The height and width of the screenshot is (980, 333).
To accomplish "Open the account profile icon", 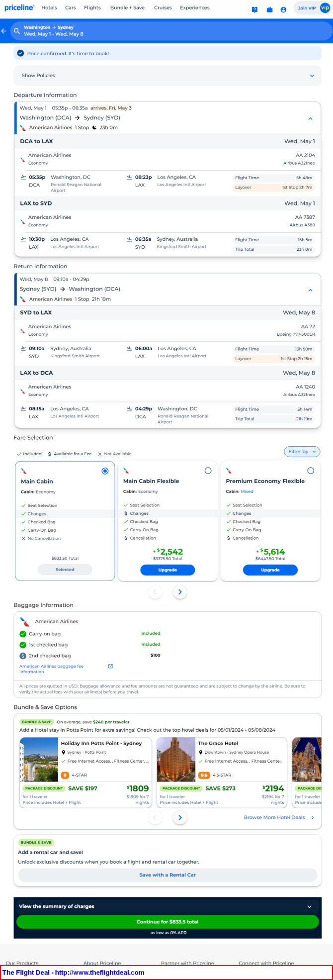I will coord(283,9).
